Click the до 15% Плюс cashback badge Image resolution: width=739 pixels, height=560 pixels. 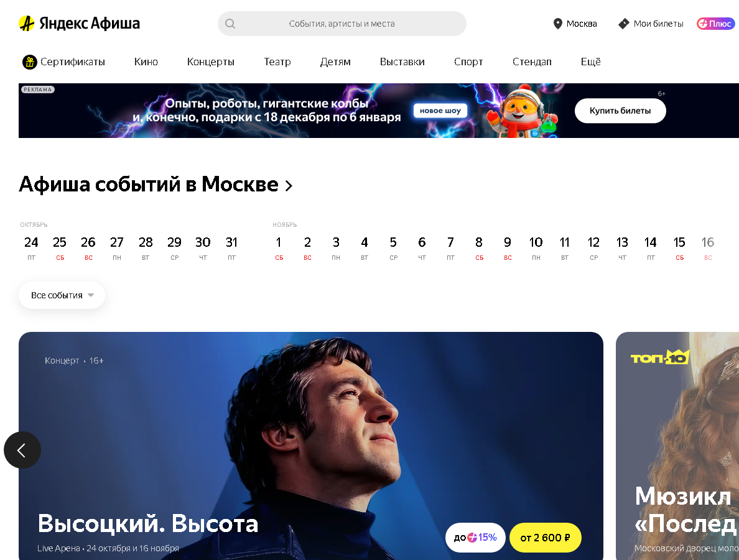(475, 538)
